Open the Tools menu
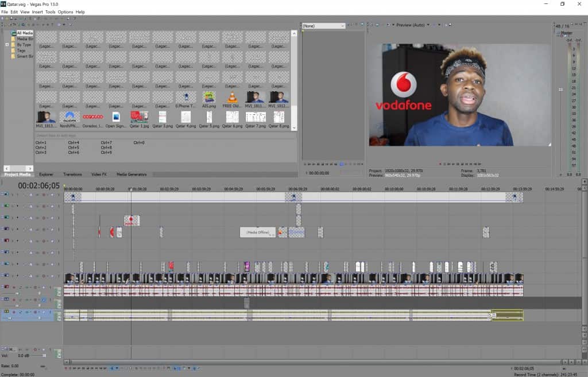Viewport: 588px width, 377px height. click(51, 11)
